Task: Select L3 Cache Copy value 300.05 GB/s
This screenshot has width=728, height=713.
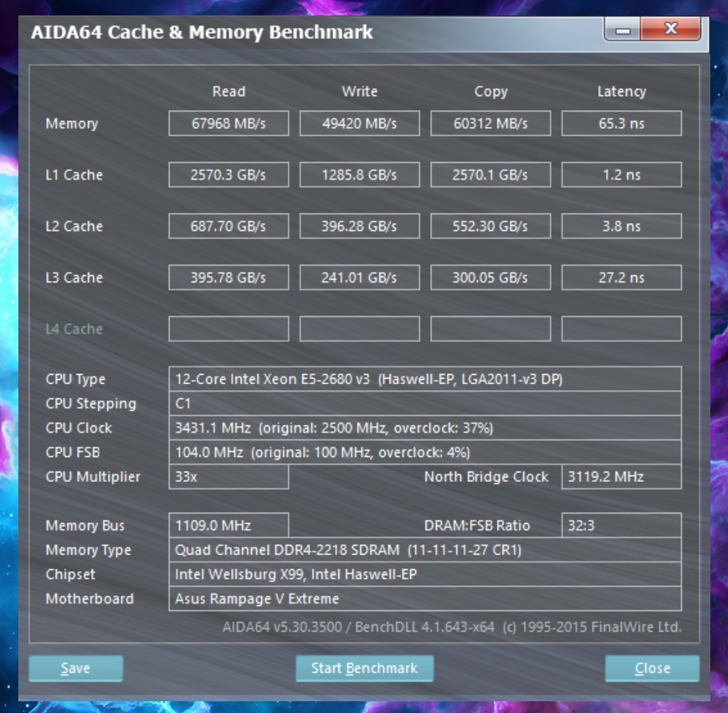Action: [490, 277]
